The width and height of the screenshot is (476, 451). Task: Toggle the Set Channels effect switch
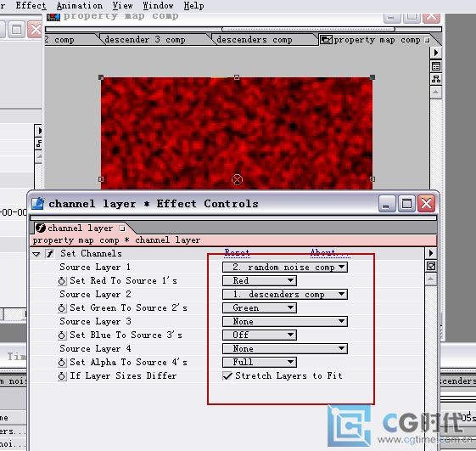point(50,253)
